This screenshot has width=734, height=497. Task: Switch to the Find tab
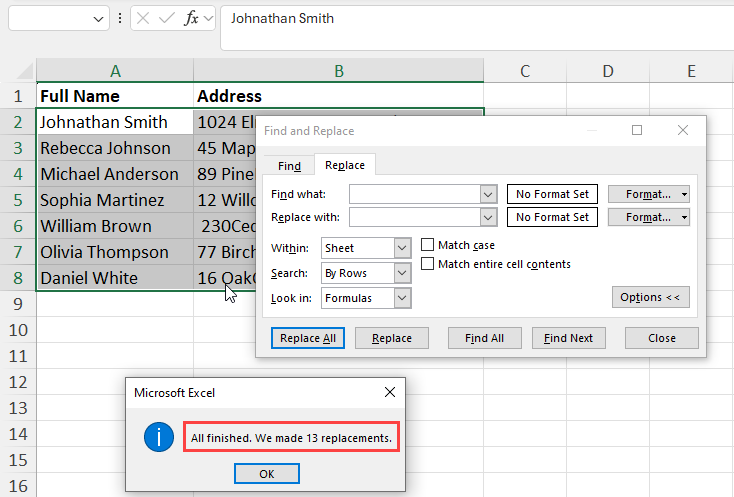point(289,166)
